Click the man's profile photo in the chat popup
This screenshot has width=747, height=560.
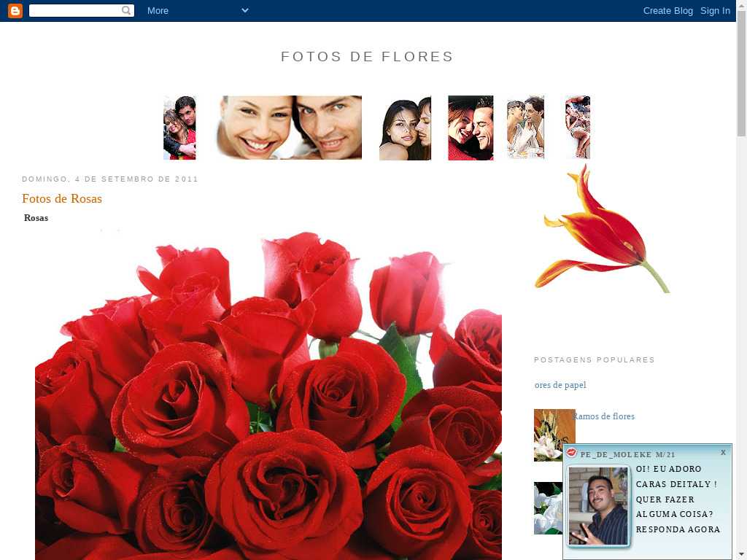pyautogui.click(x=597, y=506)
